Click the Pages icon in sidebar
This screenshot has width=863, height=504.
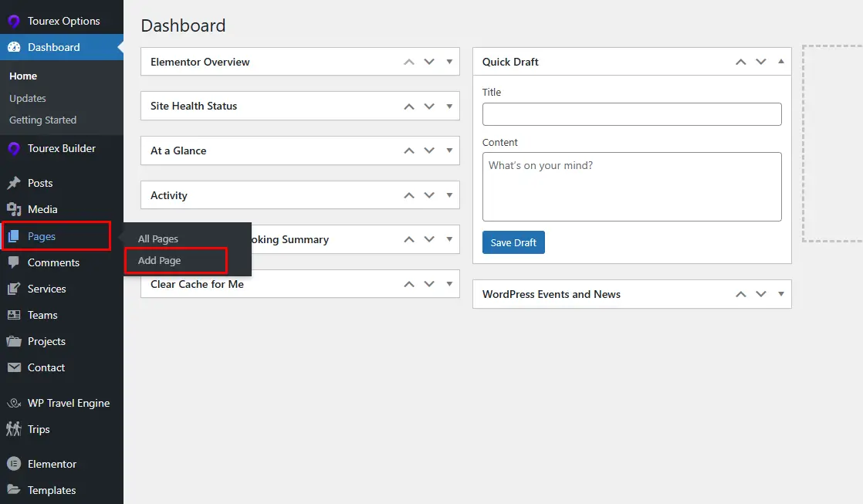(14, 237)
